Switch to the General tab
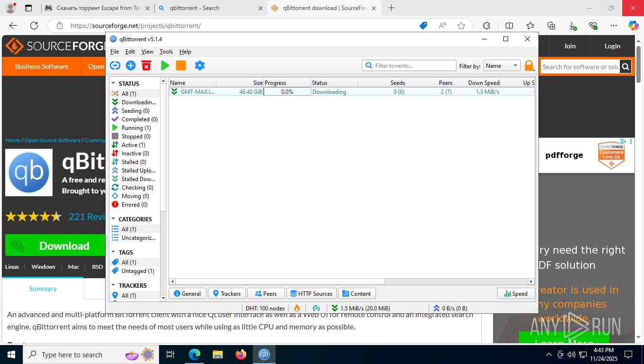644x364 pixels. pos(188,293)
